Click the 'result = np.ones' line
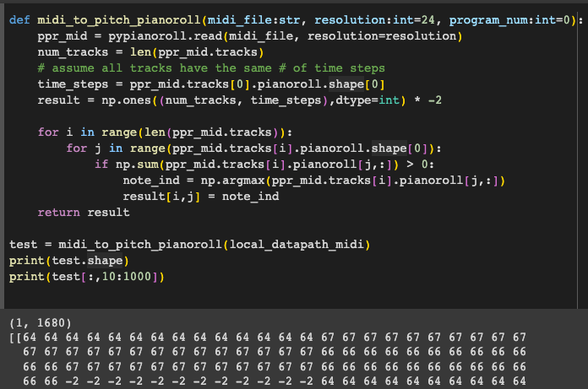The height and width of the screenshot is (389, 588). coord(240,100)
